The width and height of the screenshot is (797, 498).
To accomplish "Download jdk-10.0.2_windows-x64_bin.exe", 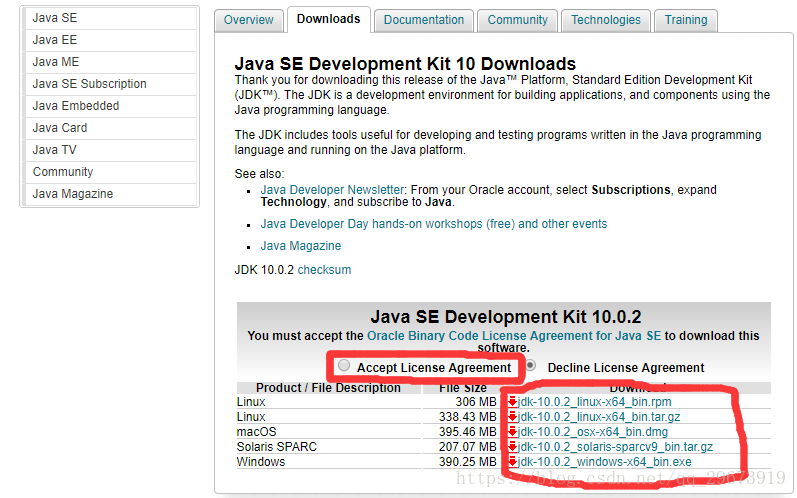I will (604, 462).
